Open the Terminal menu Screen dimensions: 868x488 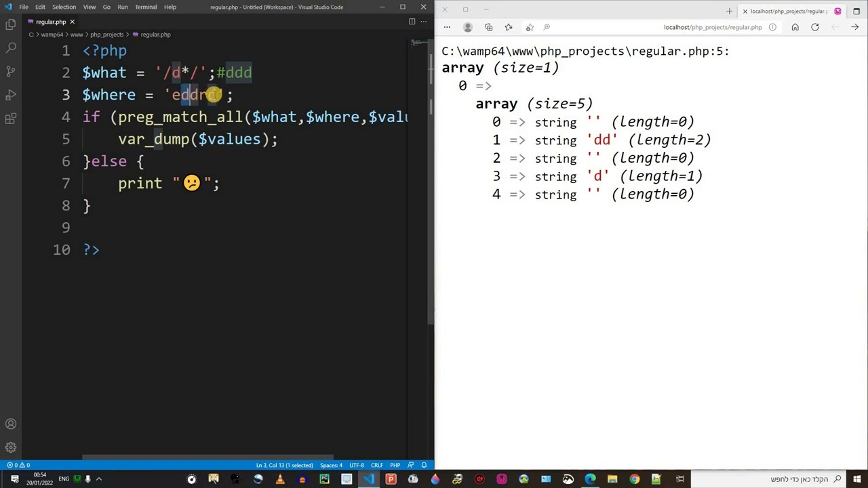(x=146, y=7)
